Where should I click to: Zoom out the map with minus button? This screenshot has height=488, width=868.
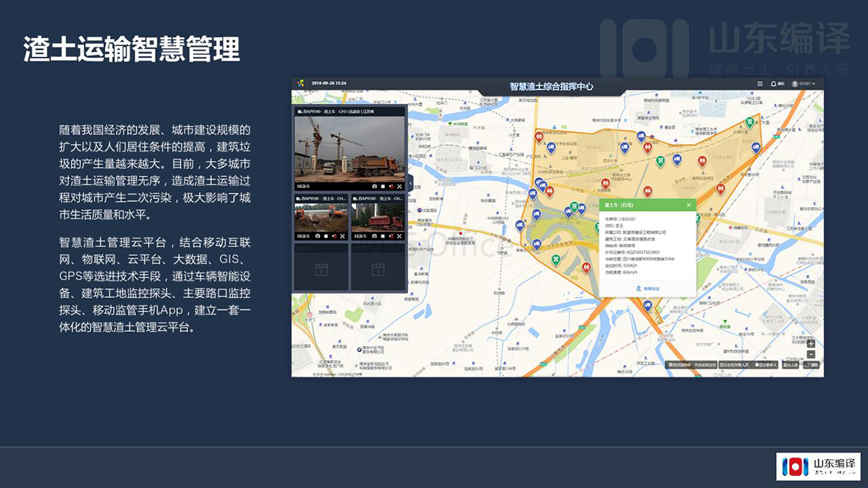click(x=811, y=354)
